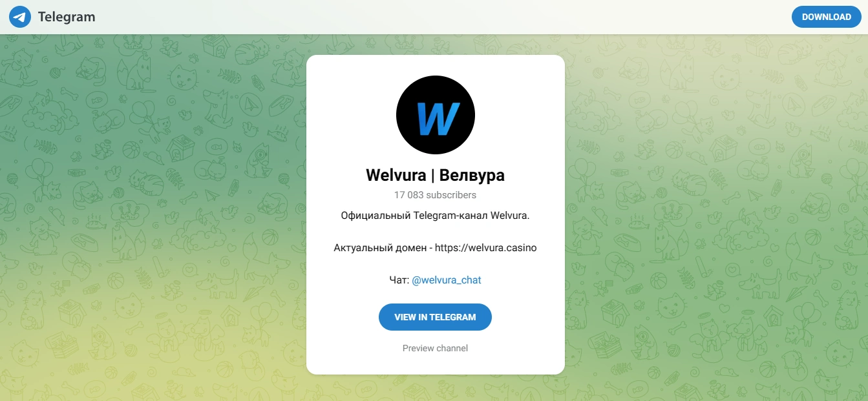The width and height of the screenshot is (868, 401).
Task: Open the Preview channel link
Action: (436, 348)
